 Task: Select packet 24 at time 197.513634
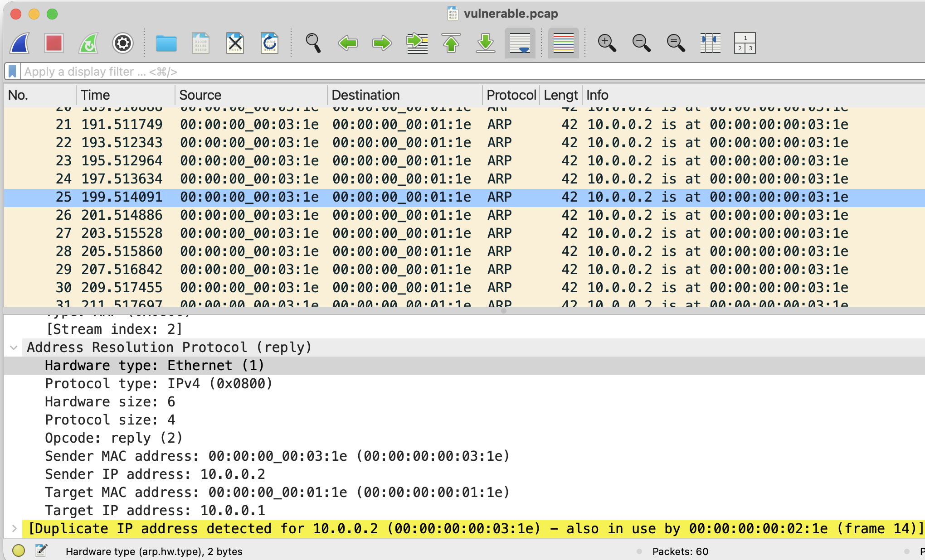tap(464, 179)
